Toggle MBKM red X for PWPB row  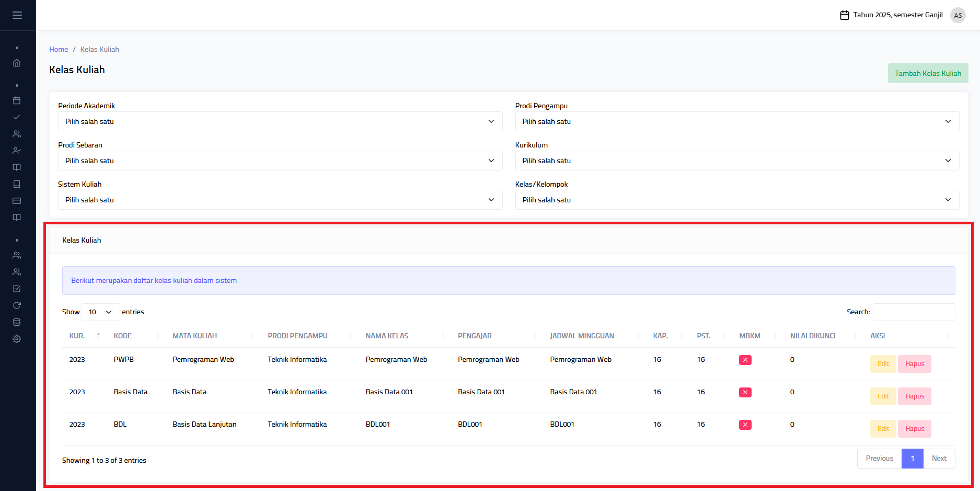pos(745,360)
